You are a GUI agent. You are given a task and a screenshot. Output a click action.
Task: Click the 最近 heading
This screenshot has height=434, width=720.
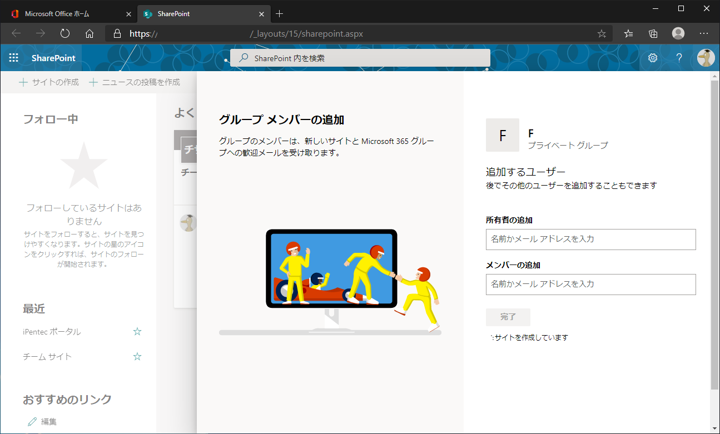tap(34, 309)
